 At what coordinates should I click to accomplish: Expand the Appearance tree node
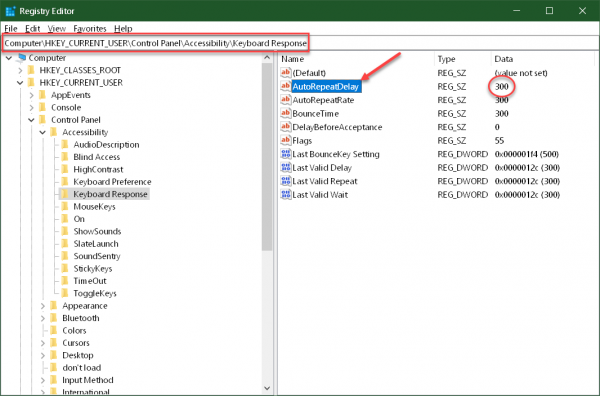(42, 306)
